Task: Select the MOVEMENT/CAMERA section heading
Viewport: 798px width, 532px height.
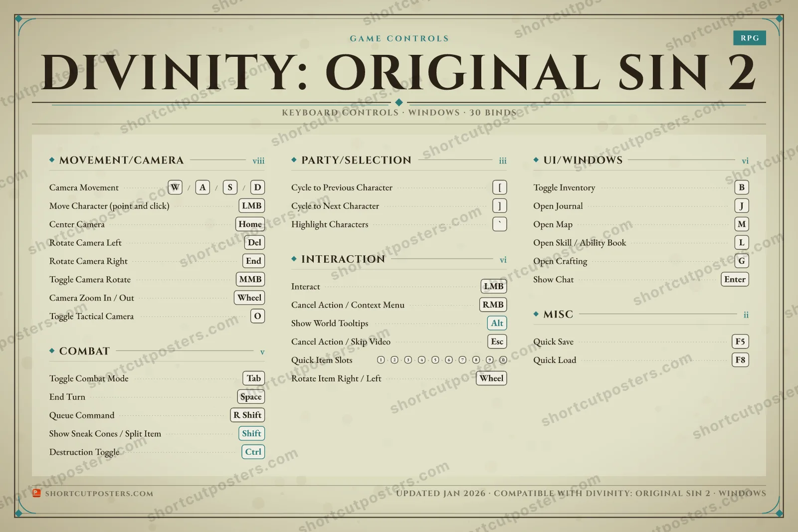Action: coord(122,160)
